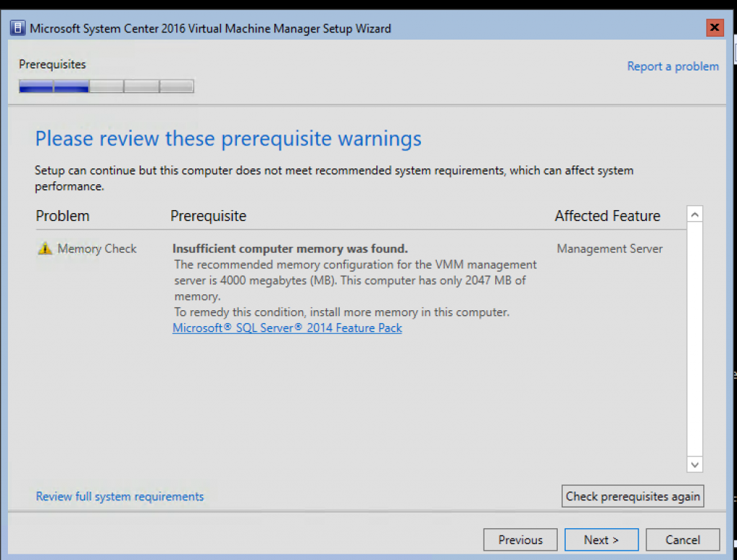Click 'Insufficient computer memory was found.' text
Viewport: 737px width, 560px height.
pos(290,248)
